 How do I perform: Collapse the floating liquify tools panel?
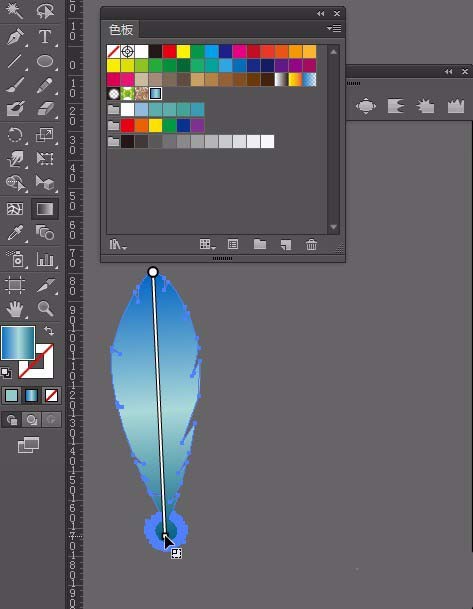click(449, 72)
